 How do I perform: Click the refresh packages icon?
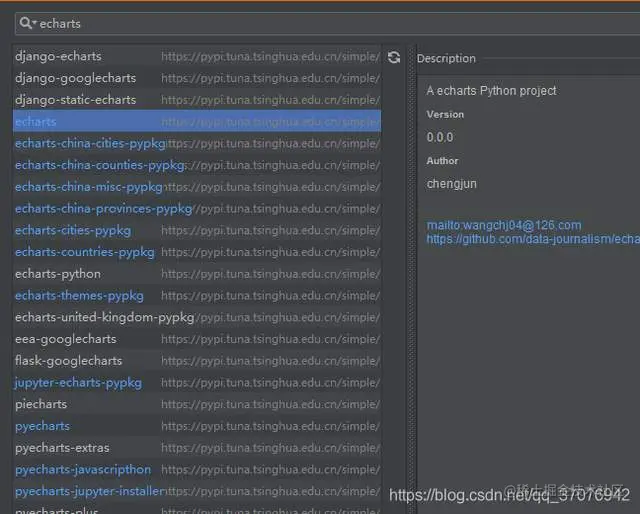coord(394,57)
